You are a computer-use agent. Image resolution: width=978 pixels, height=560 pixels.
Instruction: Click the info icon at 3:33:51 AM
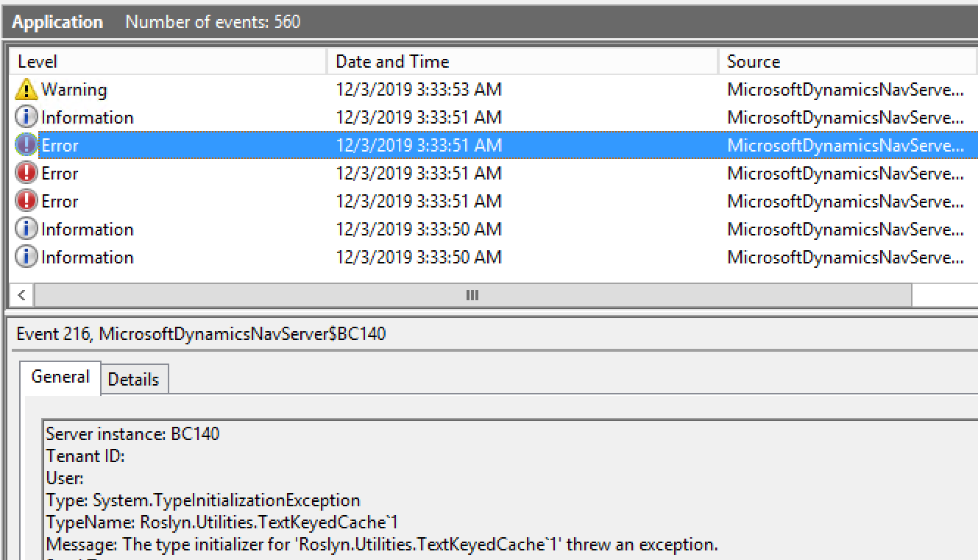coord(26,118)
